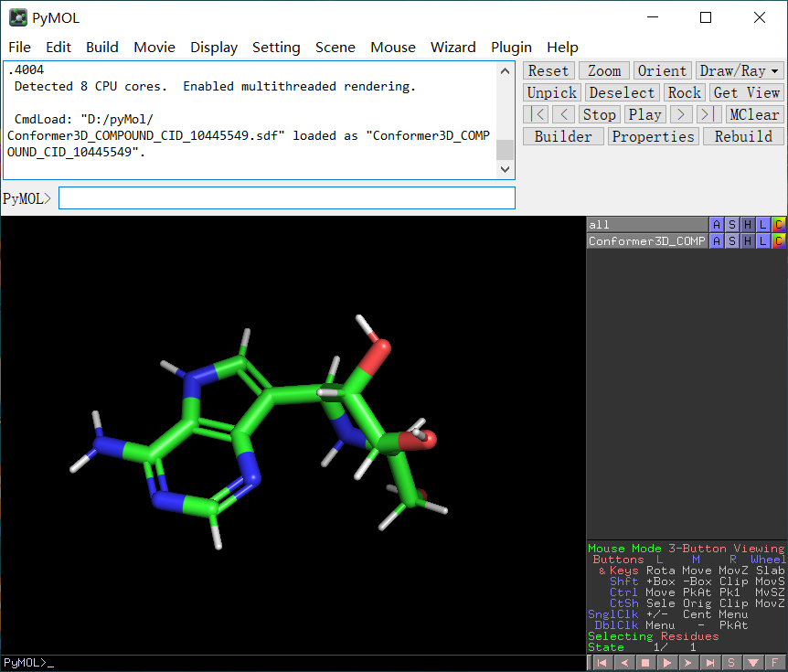
Task: Open the Plugin menu
Action: (x=511, y=48)
